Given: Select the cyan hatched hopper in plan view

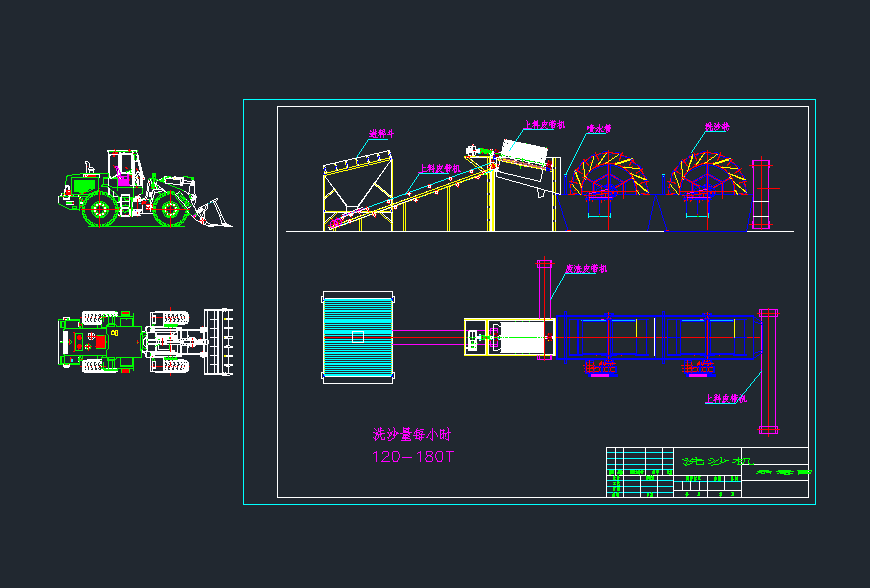Looking at the screenshot, I should [x=358, y=336].
